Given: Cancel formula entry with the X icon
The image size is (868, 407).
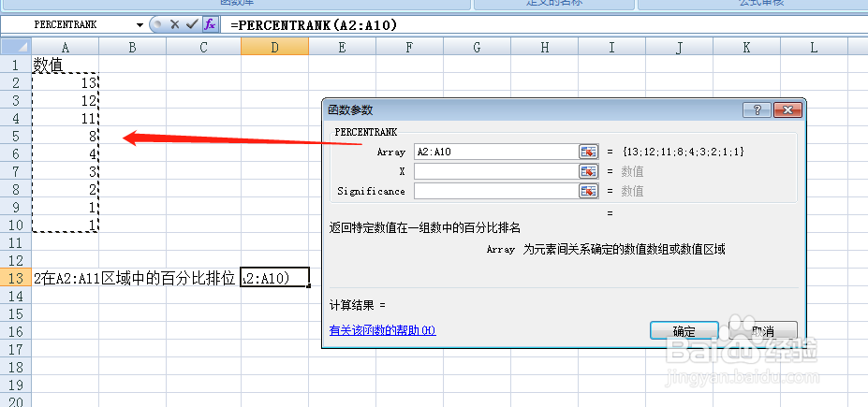Looking at the screenshot, I should point(175,25).
